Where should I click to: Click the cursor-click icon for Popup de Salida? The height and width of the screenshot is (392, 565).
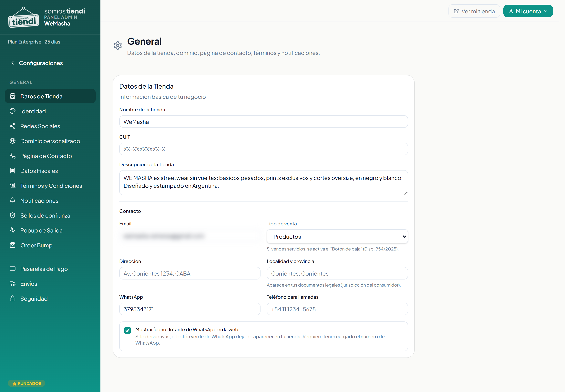(13, 230)
